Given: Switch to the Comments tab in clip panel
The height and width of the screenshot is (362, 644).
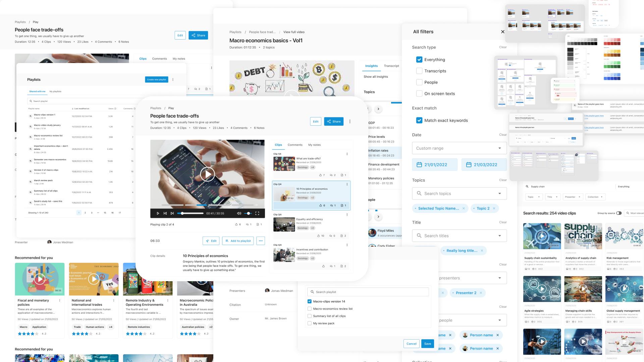Looking at the screenshot, I should 295,145.
